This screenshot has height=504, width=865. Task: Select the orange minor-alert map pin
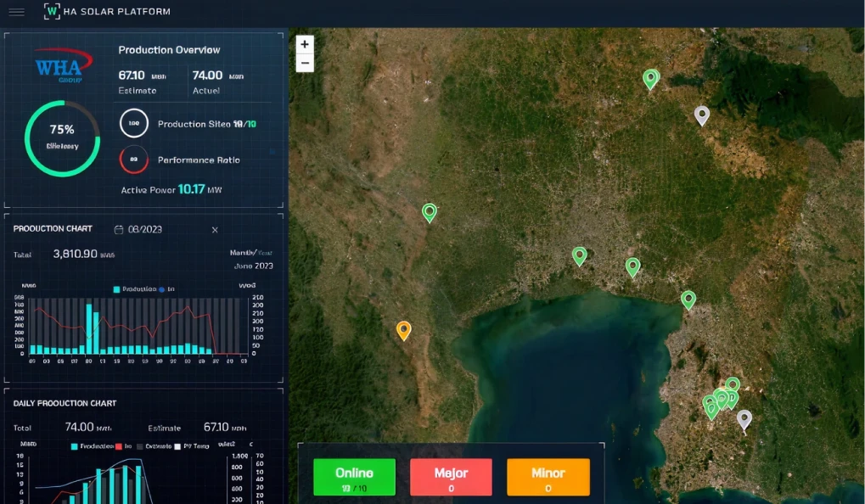[x=404, y=329]
